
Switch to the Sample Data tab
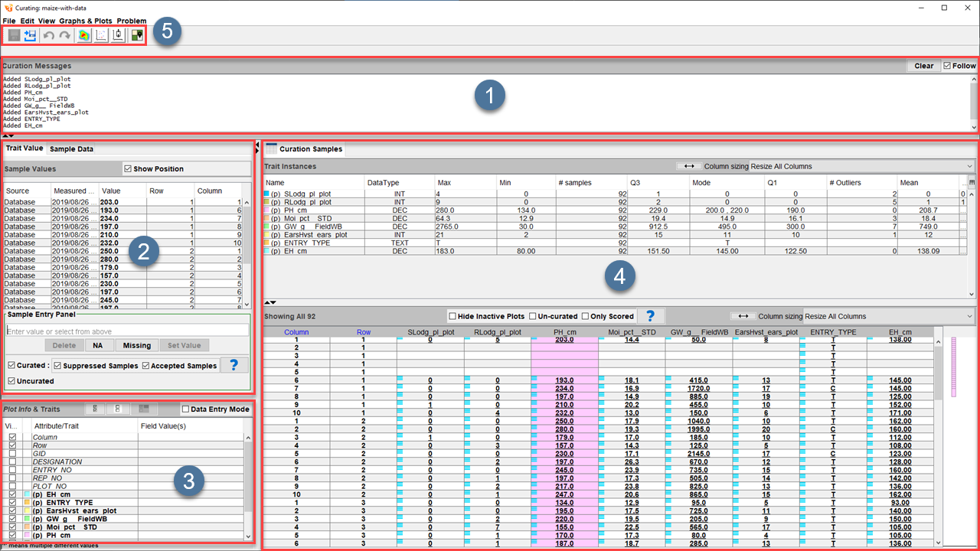point(72,148)
